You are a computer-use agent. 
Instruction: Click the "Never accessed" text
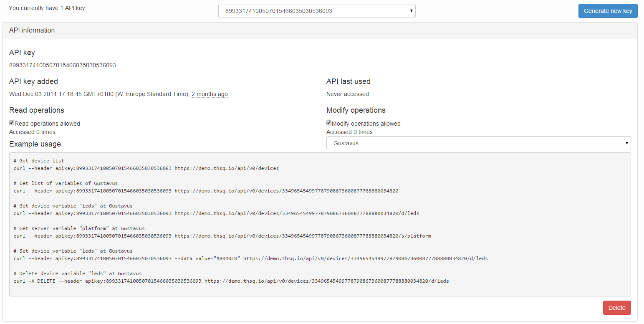[x=348, y=94]
